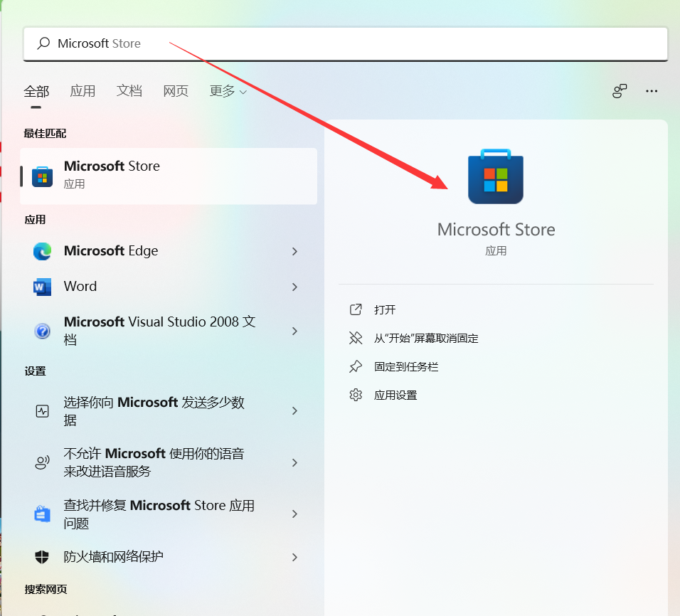Select Microsoft Visual Studio 2008 文档 result
Image resolution: width=680 pixels, height=616 pixels.
point(159,331)
